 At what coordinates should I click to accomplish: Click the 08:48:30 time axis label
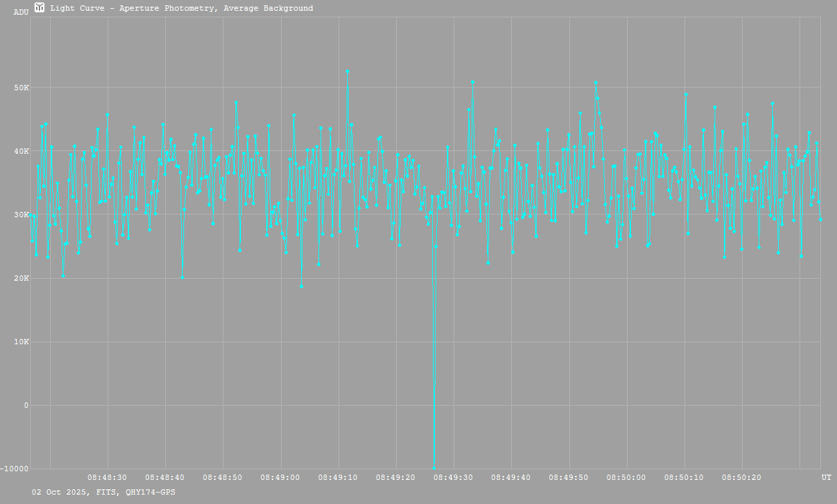[107, 477]
